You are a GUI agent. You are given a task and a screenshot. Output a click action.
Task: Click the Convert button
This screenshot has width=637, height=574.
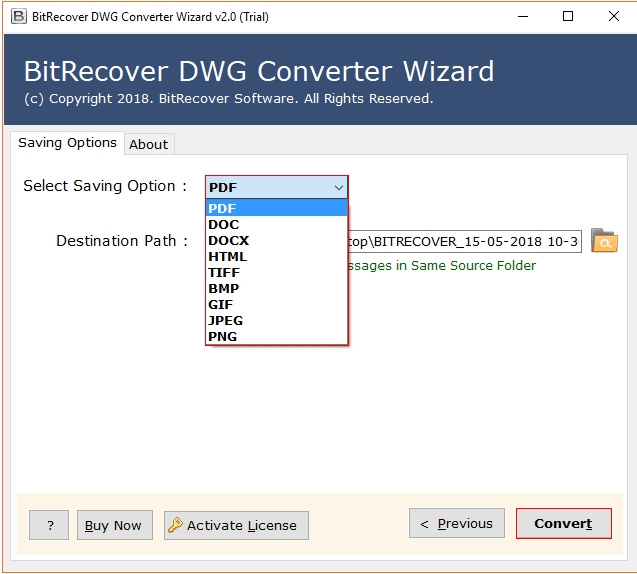563,523
